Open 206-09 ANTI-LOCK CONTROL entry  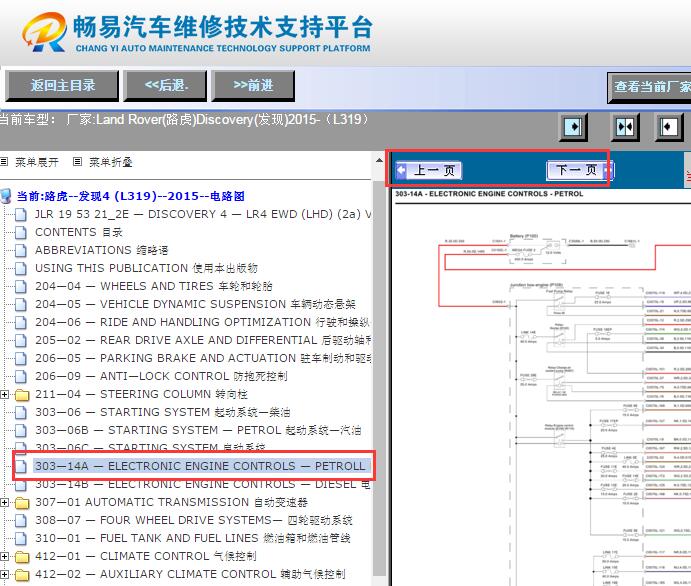(x=161, y=376)
